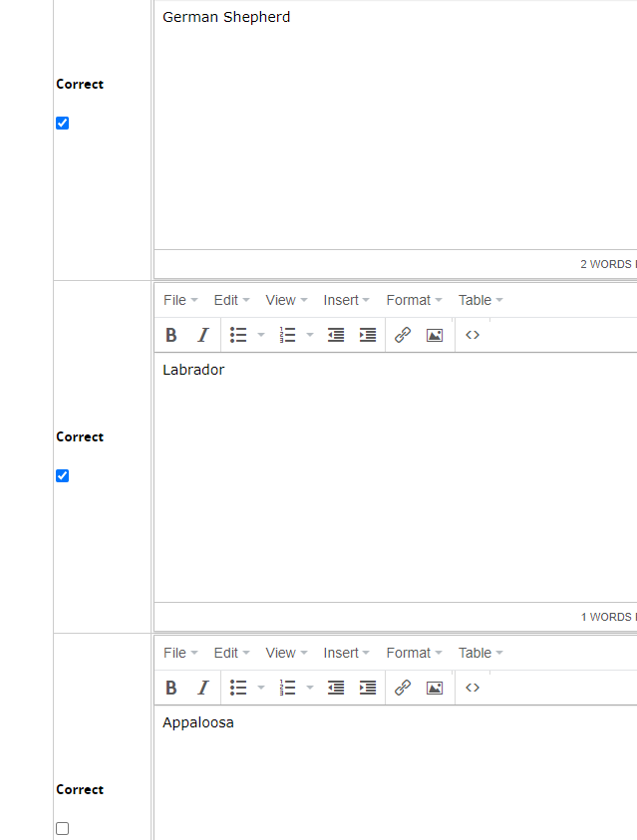
Task: Mark the Appaloosa answer as Correct
Action: point(63,829)
